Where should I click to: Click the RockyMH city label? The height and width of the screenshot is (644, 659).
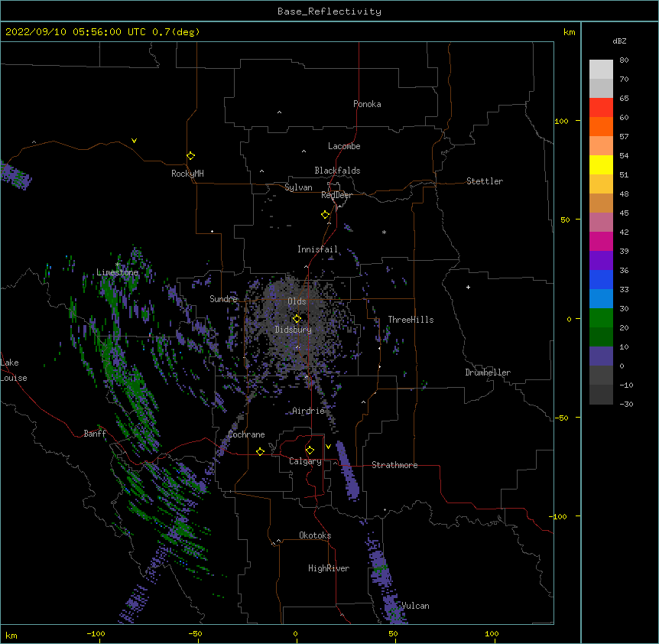pyautogui.click(x=187, y=174)
